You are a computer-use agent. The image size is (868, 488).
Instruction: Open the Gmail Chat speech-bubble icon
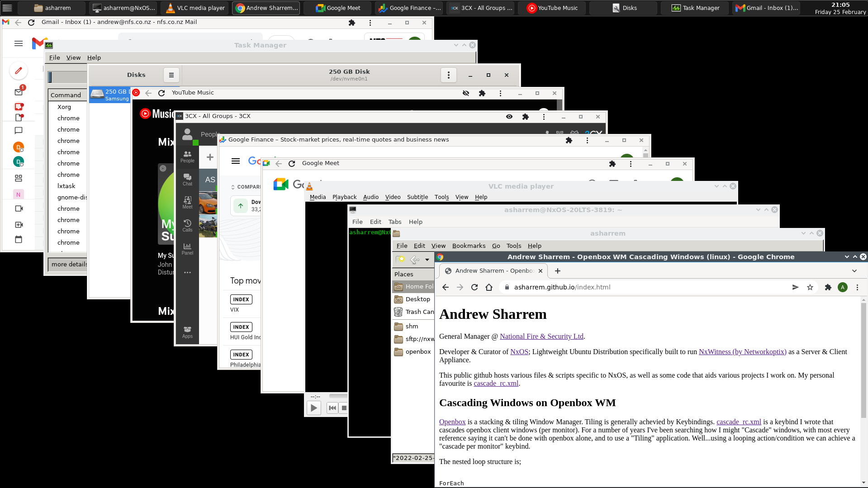click(19, 131)
